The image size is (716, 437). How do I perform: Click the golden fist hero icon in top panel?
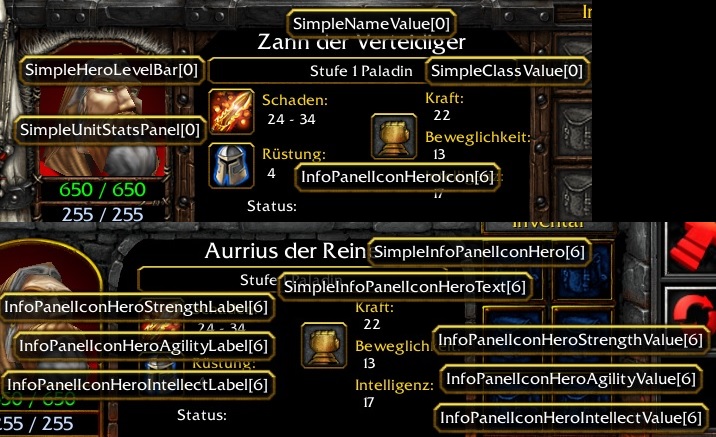click(394, 137)
